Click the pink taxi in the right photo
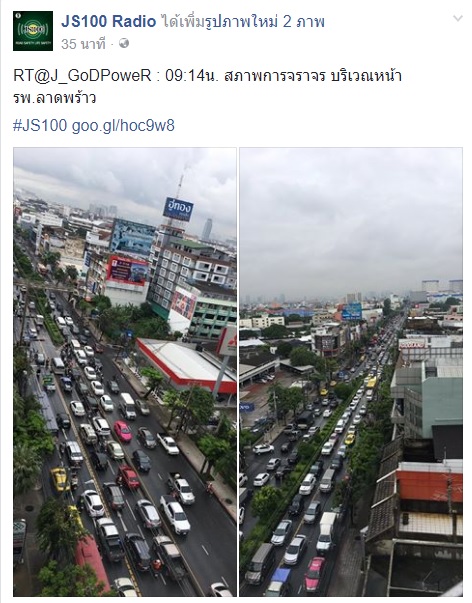This screenshot has width=472, height=603. pos(315,574)
